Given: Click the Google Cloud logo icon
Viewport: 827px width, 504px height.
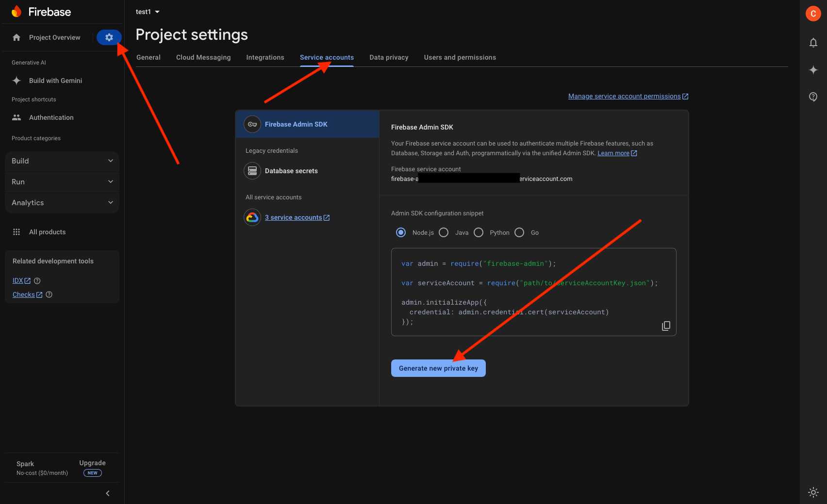Looking at the screenshot, I should 252,217.
